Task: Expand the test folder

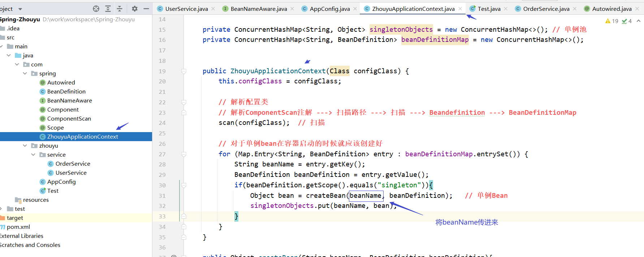Action: 1,209
